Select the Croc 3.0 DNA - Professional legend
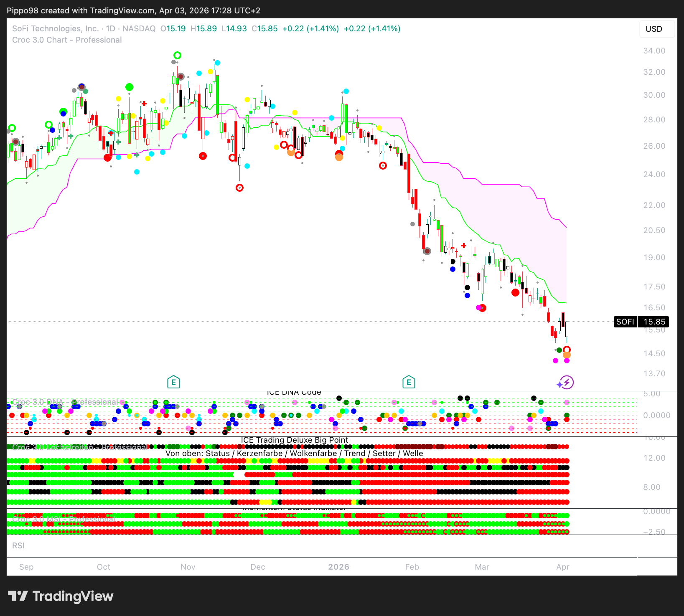Image resolution: width=684 pixels, height=616 pixels. click(65, 402)
